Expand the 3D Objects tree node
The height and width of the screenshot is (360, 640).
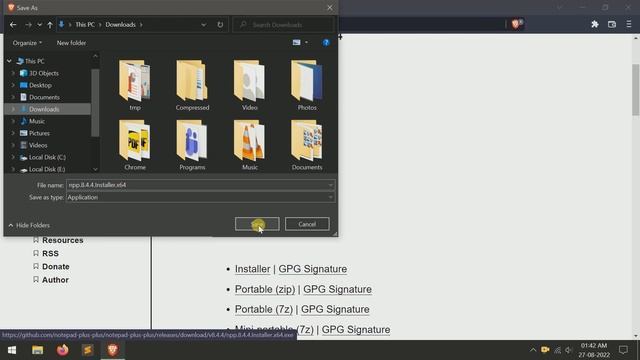pos(13,73)
